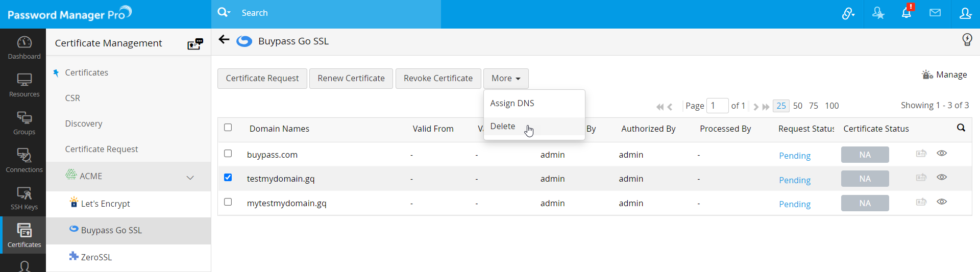Open Certificate Request in the left menu

click(x=102, y=149)
